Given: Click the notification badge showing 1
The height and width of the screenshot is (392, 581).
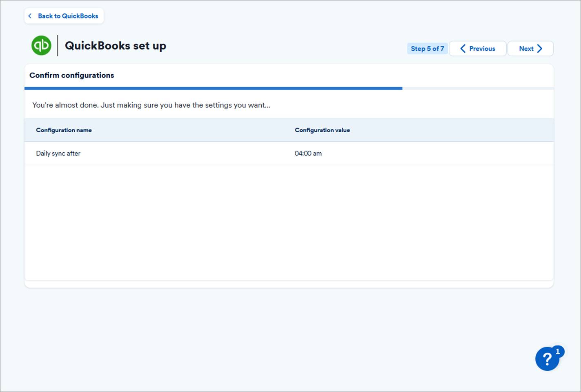Looking at the screenshot, I should [558, 351].
